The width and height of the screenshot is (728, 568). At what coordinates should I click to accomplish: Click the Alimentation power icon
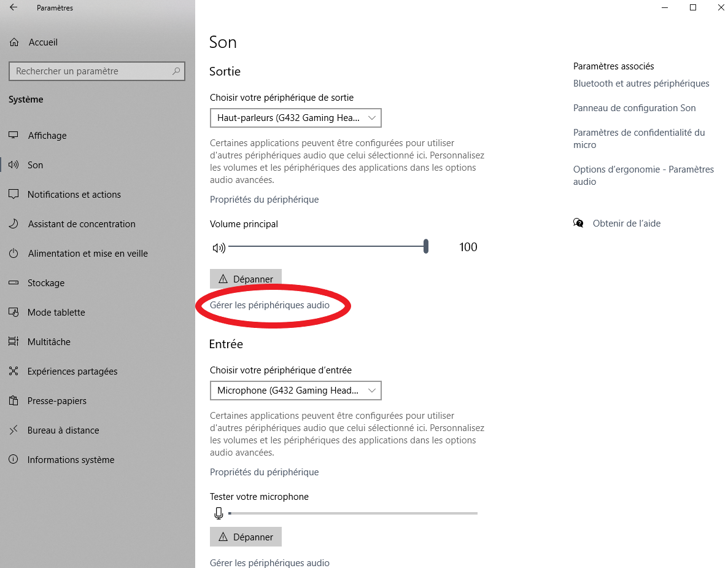click(14, 254)
